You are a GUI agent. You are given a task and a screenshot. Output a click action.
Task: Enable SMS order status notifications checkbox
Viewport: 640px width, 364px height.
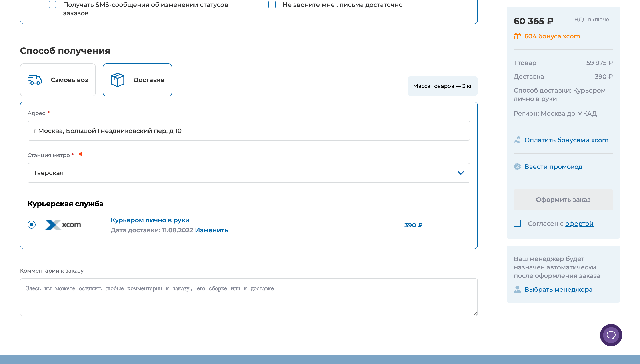(52, 4)
